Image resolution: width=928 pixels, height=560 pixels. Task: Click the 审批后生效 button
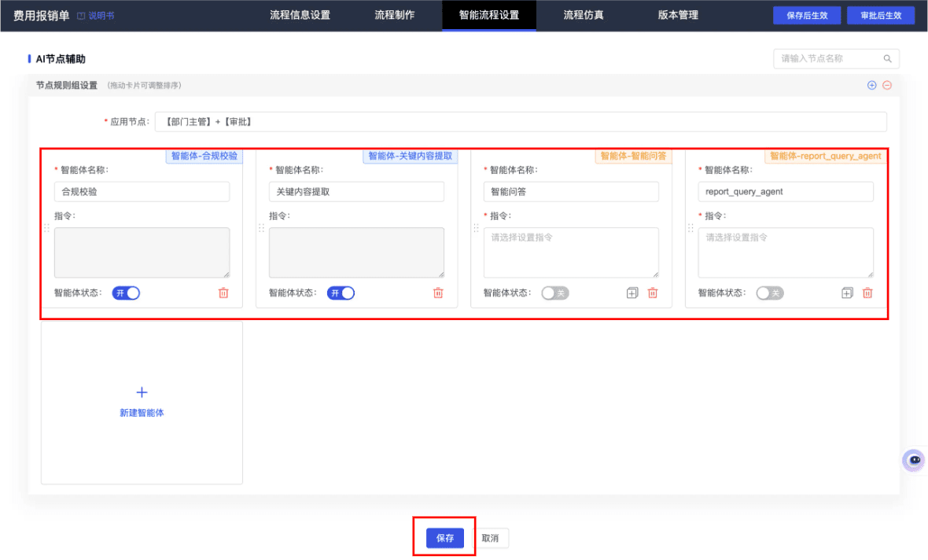pos(881,16)
